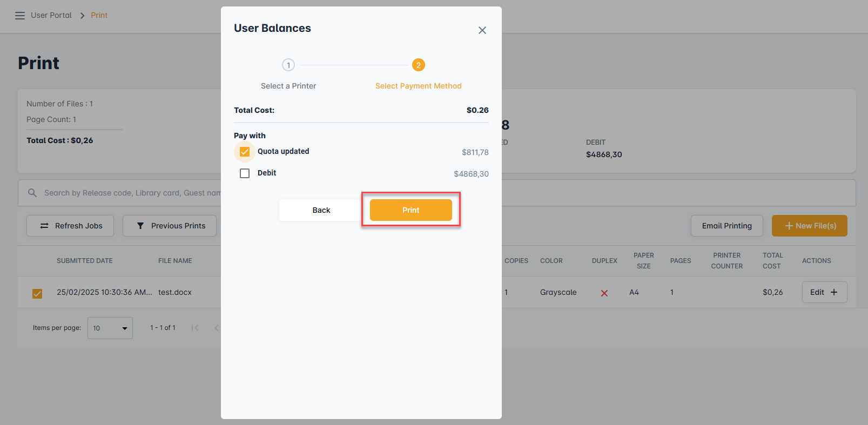Click the red X duplex icon
Viewport: 868px width, 425px height.
click(x=604, y=293)
